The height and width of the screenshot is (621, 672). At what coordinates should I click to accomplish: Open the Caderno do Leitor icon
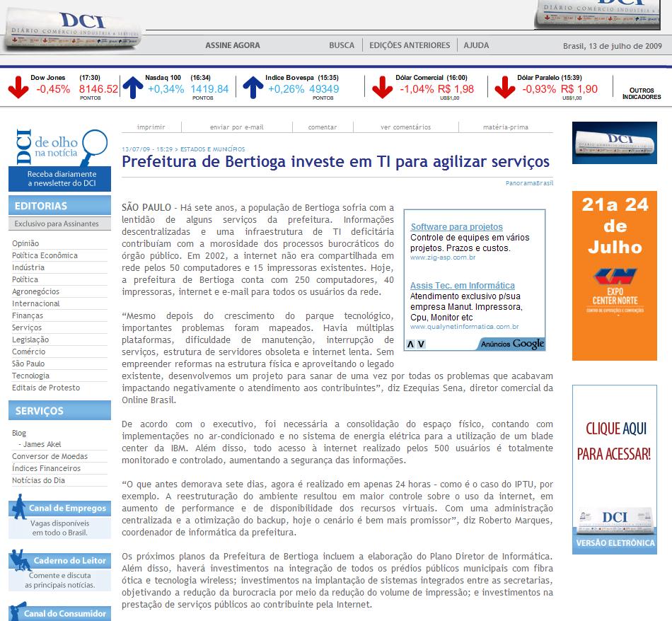coord(19,561)
